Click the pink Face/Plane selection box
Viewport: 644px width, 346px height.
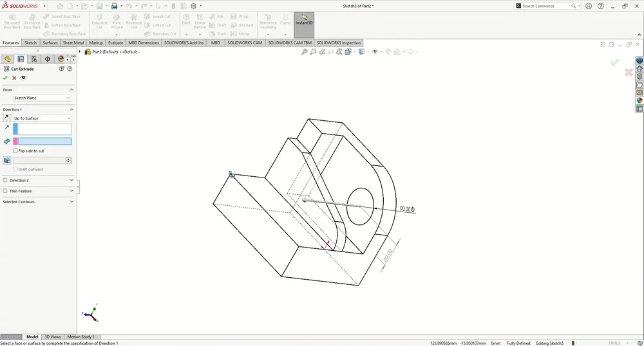(43, 141)
